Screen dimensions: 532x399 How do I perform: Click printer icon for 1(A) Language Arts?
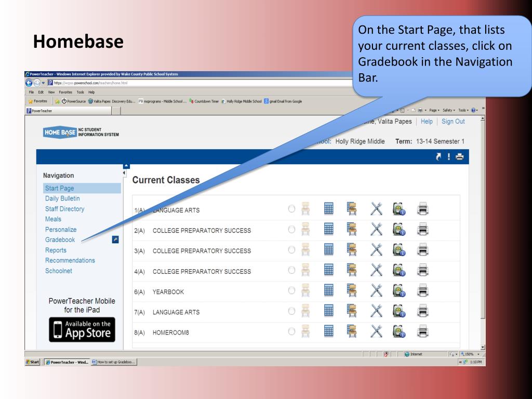click(x=422, y=209)
